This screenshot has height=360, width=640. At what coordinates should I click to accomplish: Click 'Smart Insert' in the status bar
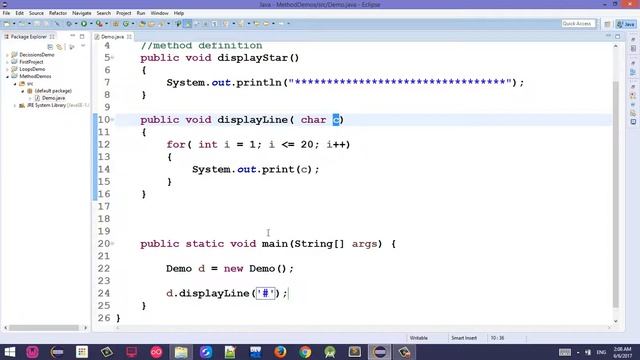coord(464,338)
